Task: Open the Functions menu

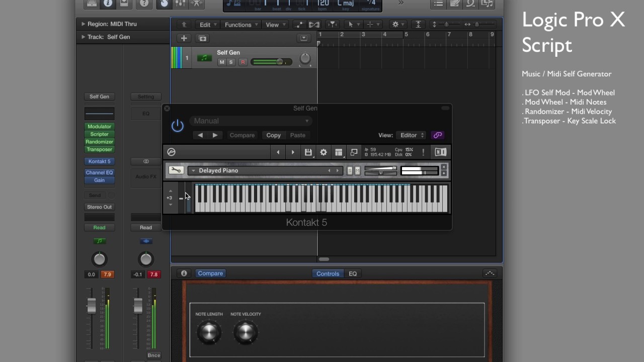Action: [241, 25]
